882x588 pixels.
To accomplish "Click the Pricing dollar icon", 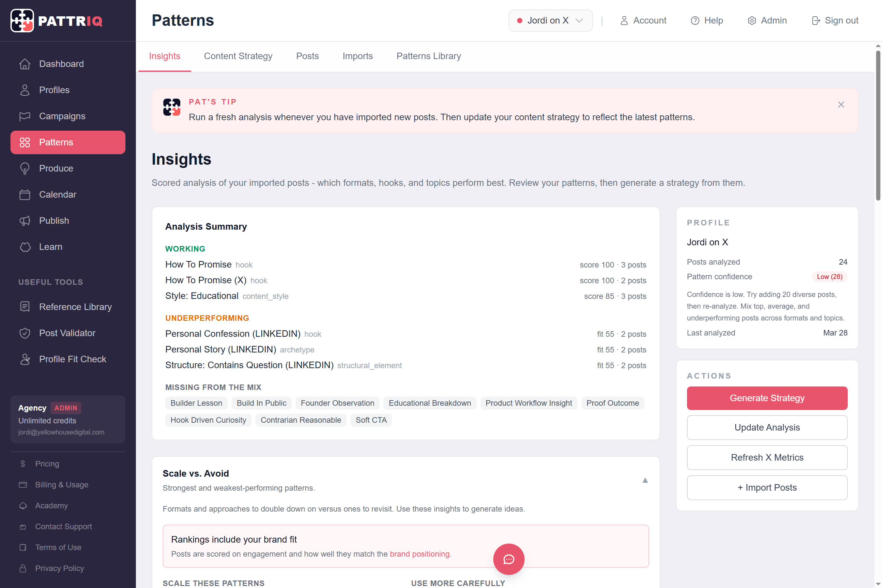I will click(x=23, y=464).
